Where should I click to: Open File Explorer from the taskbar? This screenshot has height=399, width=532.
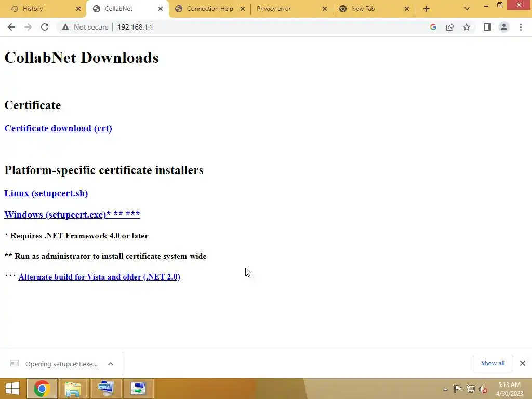pyautogui.click(x=73, y=389)
